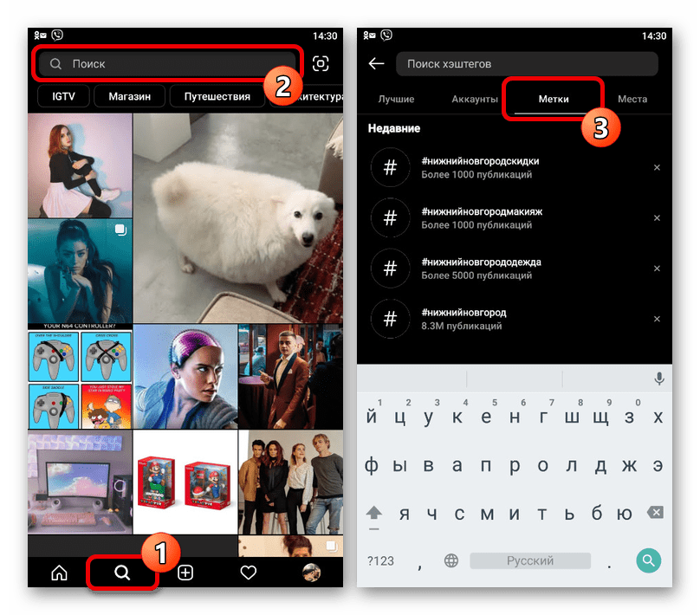Select the Магазин category chip
700x615 pixels.
(x=129, y=96)
